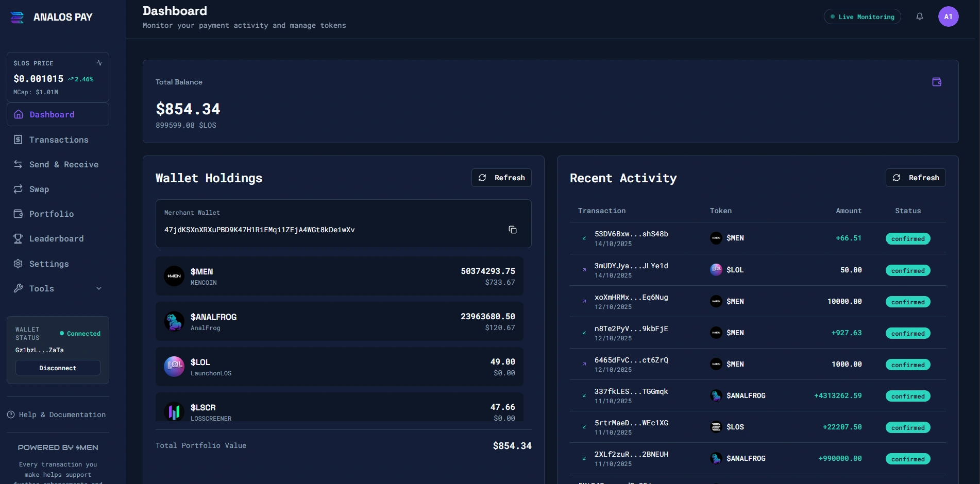980x484 pixels.
Task: Click the A1 user avatar
Action: click(x=948, y=16)
